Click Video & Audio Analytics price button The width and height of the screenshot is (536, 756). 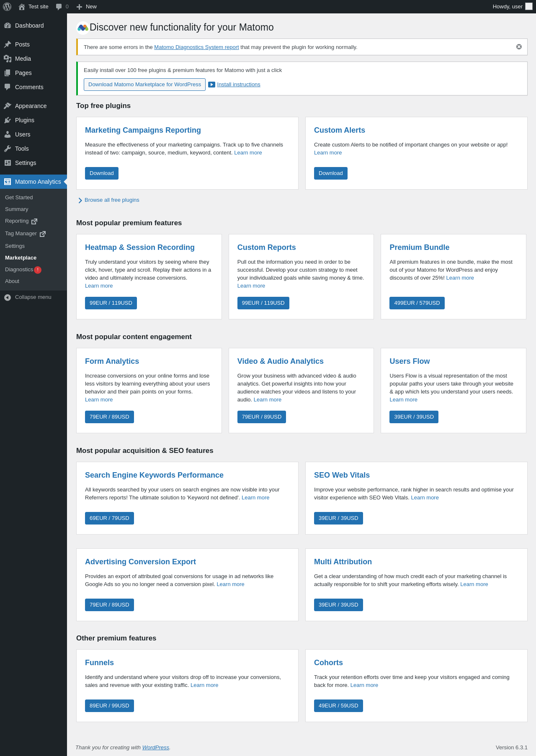coord(262,417)
